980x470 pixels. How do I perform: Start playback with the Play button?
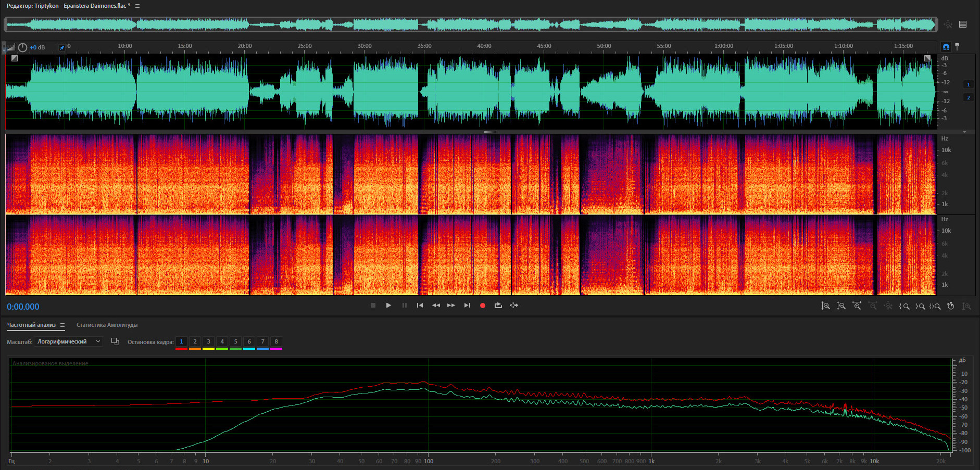tap(388, 306)
